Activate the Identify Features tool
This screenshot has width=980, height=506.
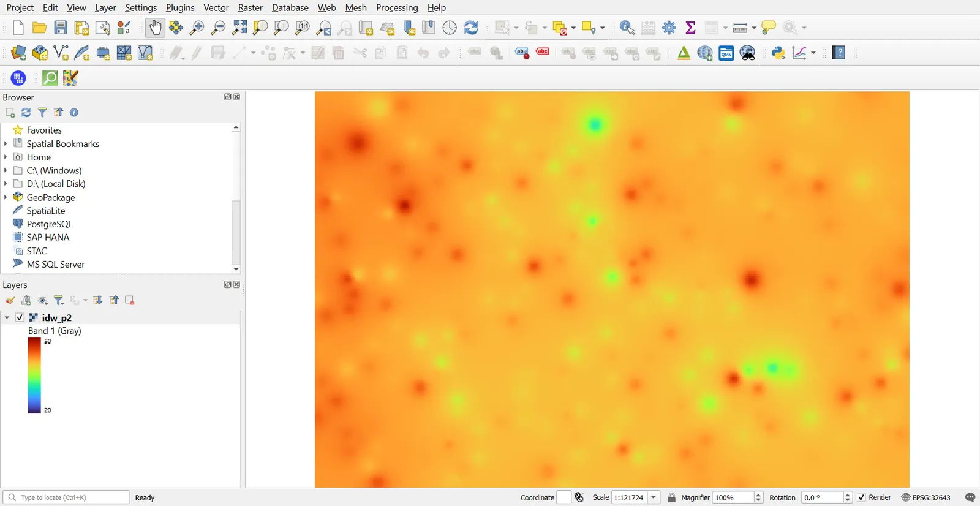tap(627, 28)
